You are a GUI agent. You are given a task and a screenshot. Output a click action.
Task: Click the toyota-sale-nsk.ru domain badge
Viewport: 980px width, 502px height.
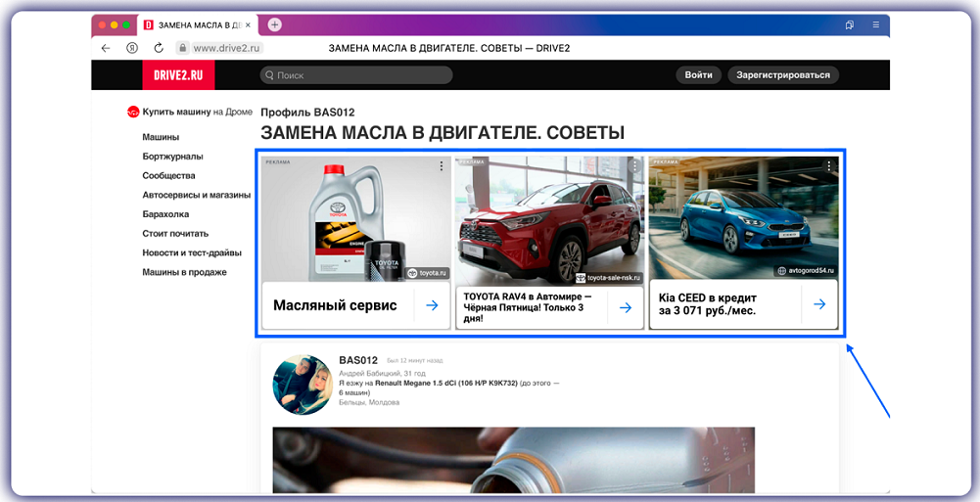[x=608, y=278]
